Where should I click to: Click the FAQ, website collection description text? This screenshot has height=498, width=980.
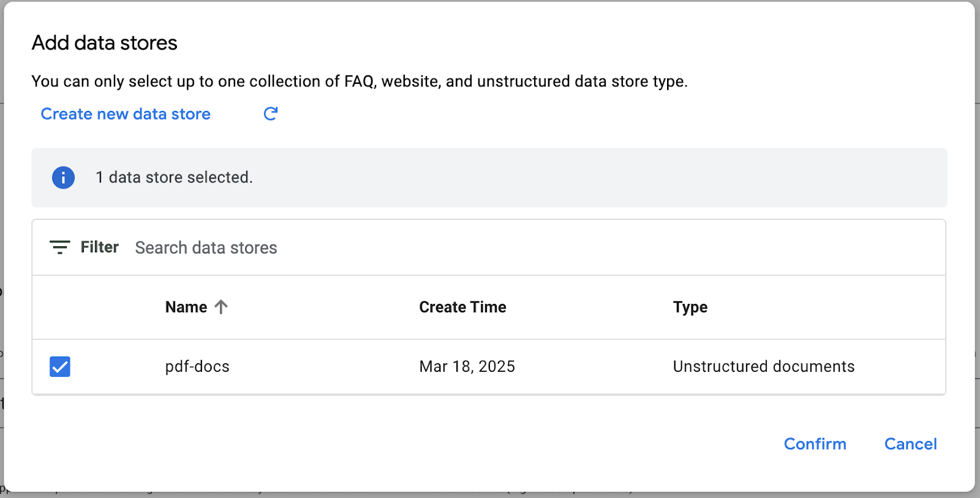(359, 81)
